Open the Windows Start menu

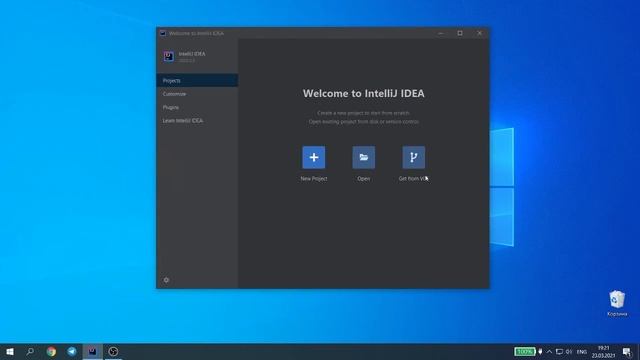point(10,351)
